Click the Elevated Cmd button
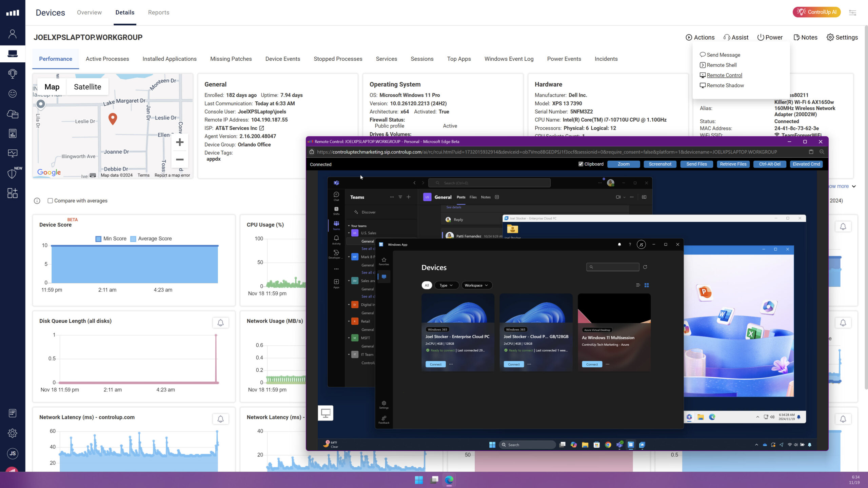 (806, 164)
